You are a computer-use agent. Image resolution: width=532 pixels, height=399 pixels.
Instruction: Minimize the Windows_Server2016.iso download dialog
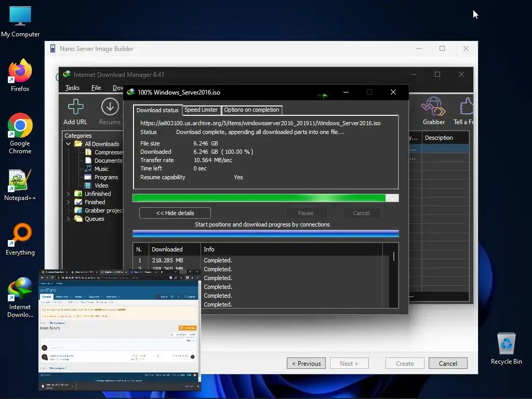pyautogui.click(x=345, y=92)
